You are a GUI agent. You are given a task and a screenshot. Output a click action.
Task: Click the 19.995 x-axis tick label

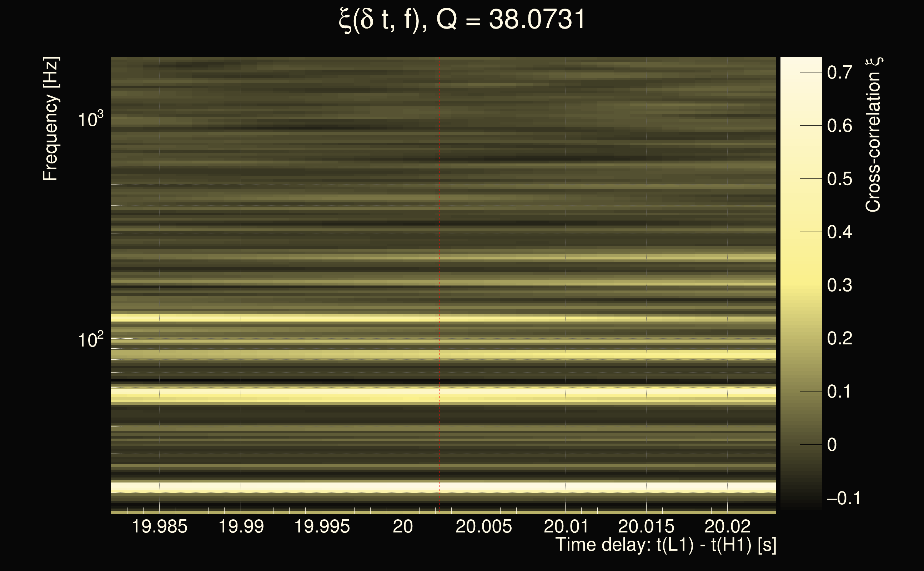tap(322, 526)
